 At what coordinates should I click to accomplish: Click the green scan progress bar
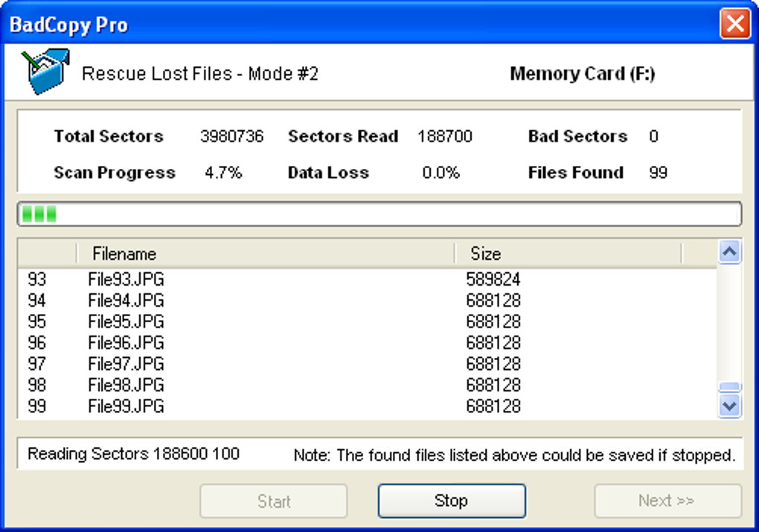tap(379, 214)
